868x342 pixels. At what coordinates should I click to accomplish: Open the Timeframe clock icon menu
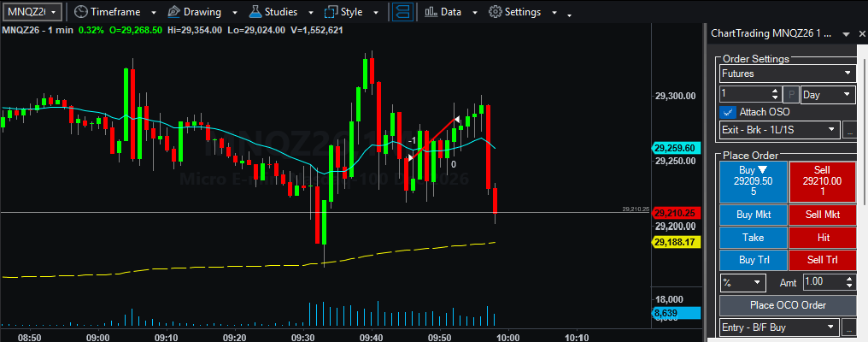[x=81, y=12]
